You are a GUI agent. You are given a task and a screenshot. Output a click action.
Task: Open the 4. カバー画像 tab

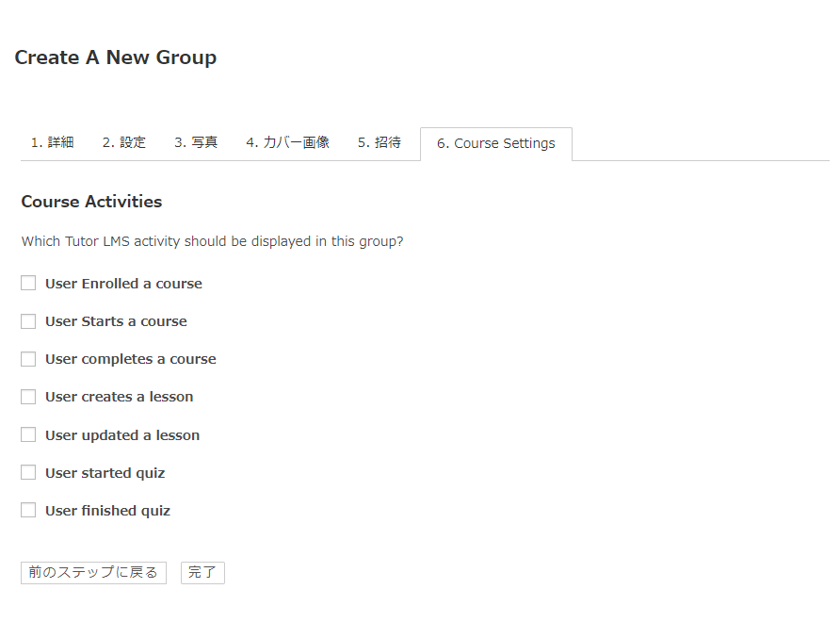pos(287,142)
